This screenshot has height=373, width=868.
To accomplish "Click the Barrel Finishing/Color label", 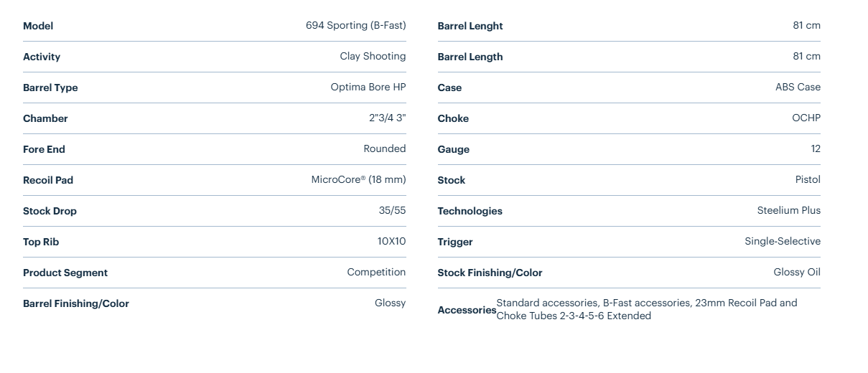I will tap(76, 303).
